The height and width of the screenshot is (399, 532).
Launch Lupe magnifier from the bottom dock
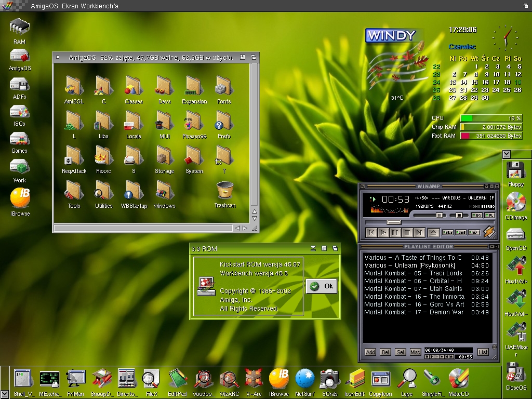407,382
